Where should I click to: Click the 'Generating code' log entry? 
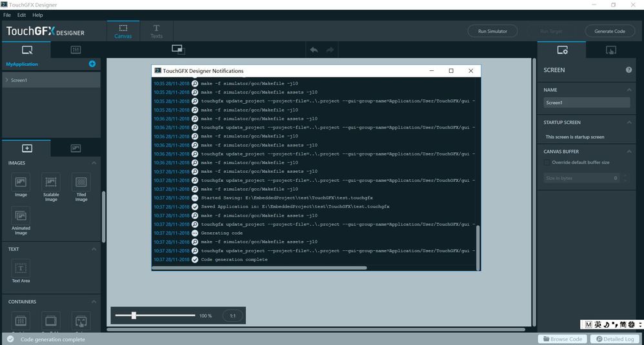pyautogui.click(x=222, y=233)
